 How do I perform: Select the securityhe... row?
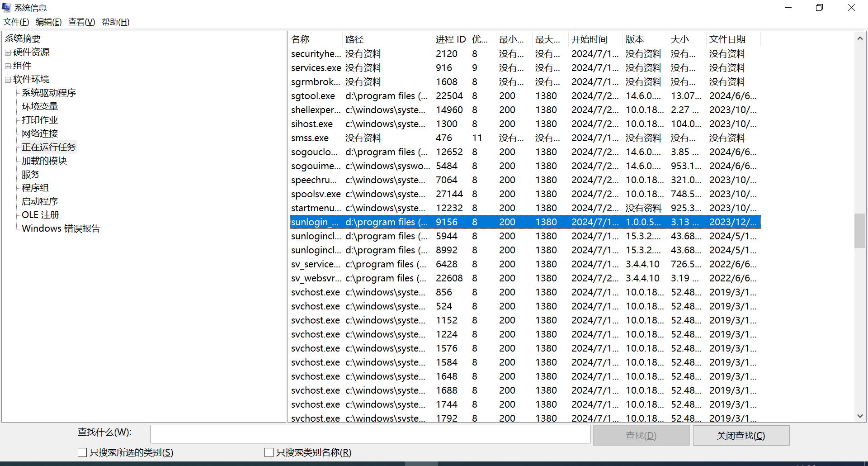tap(525, 54)
